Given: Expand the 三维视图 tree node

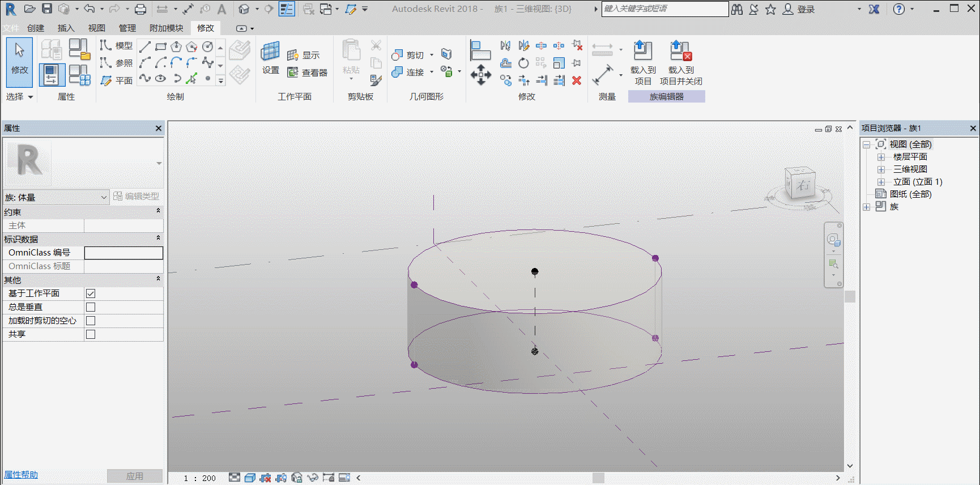Looking at the screenshot, I should 881,169.
